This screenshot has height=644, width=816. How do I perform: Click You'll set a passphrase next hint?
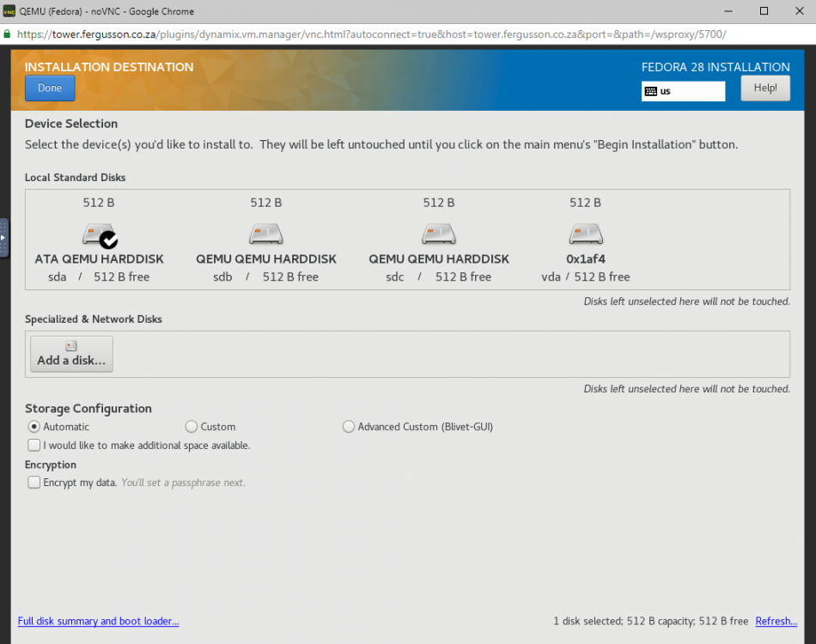click(183, 483)
